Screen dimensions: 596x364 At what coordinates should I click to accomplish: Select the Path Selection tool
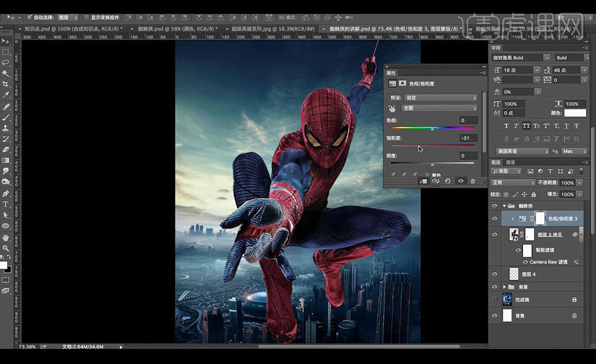[x=5, y=215]
